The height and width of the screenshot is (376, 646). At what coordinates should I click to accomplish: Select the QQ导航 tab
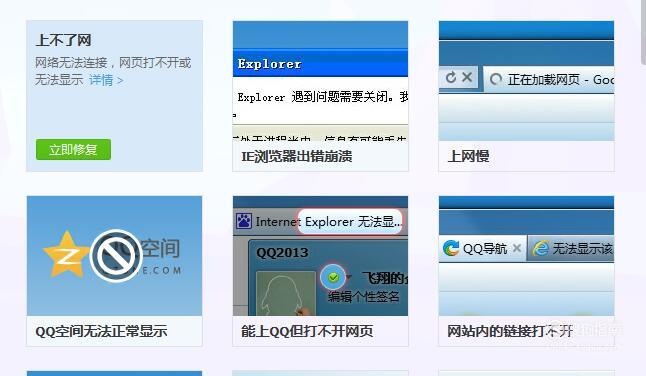[x=482, y=248]
